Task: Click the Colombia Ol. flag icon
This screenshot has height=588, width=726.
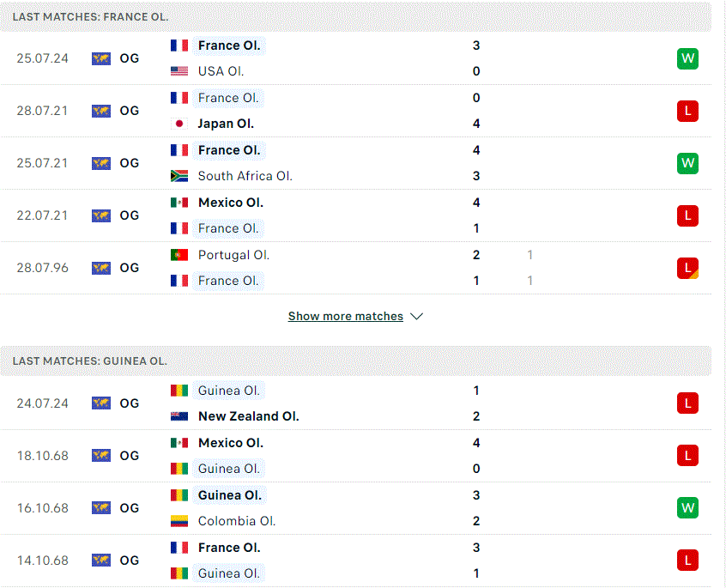Action: tap(179, 521)
